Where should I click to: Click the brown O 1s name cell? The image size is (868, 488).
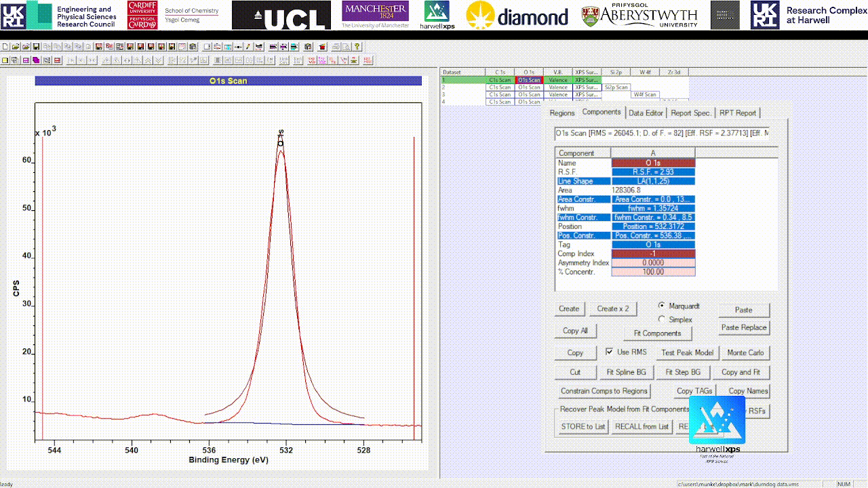point(653,163)
